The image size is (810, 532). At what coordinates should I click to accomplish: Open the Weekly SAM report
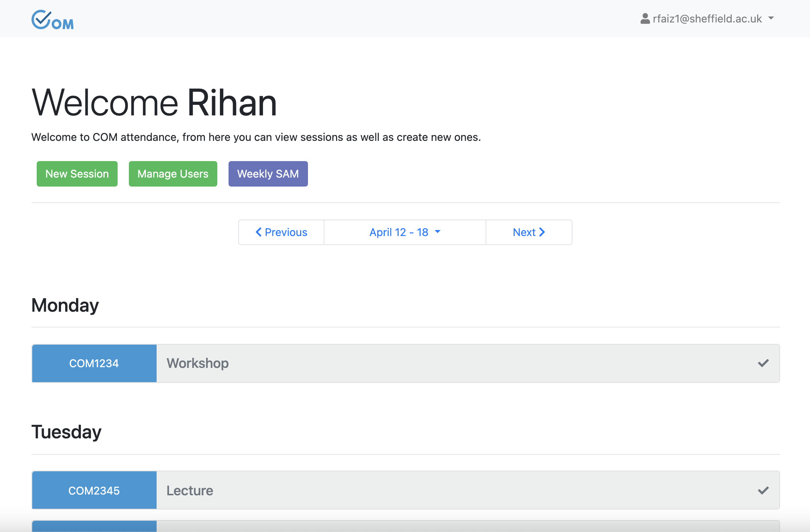coord(268,174)
